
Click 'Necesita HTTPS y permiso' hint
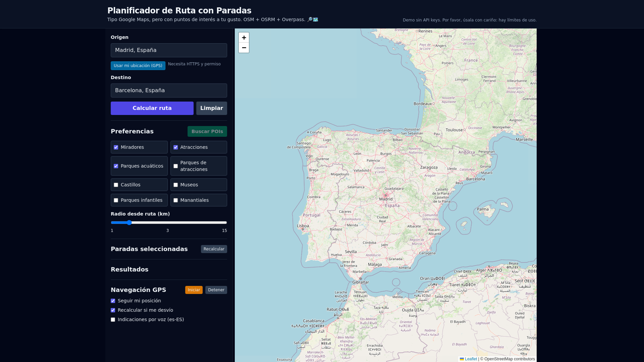[x=194, y=64]
